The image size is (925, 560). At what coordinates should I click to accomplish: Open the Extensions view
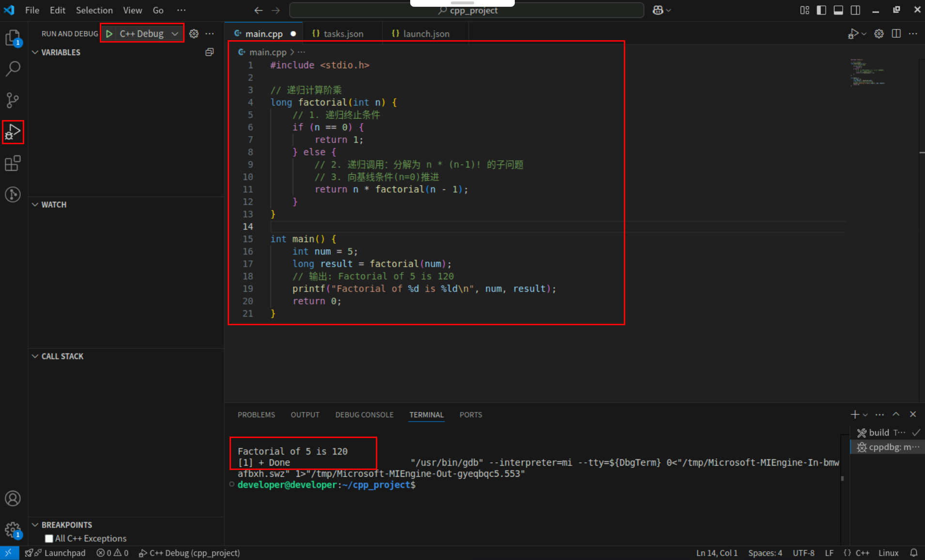click(13, 163)
